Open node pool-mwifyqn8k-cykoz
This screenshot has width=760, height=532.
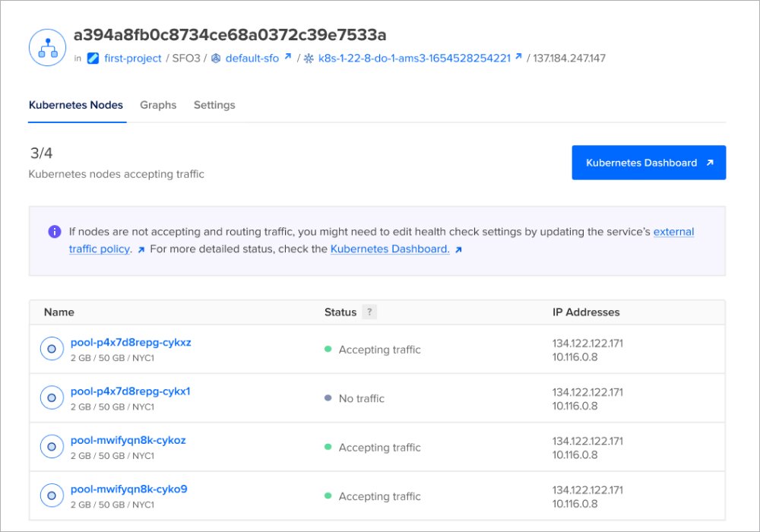coord(128,441)
